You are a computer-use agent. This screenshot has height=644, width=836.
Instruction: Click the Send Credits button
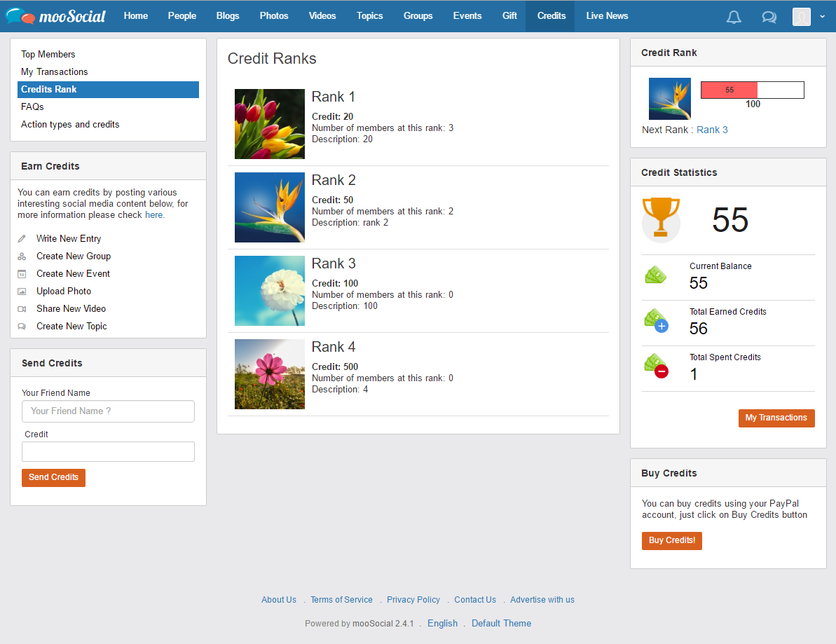(53, 478)
